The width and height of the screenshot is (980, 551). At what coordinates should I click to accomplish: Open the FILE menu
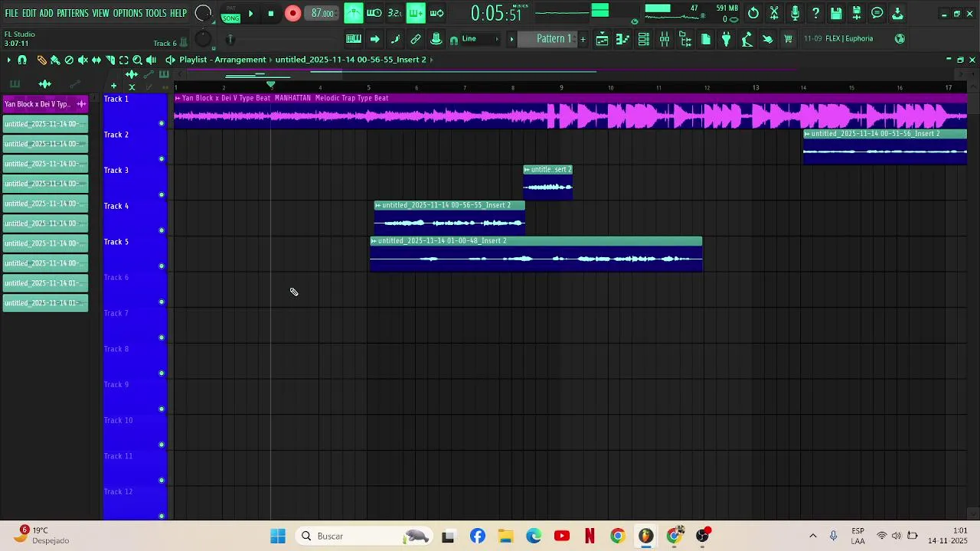(x=11, y=14)
